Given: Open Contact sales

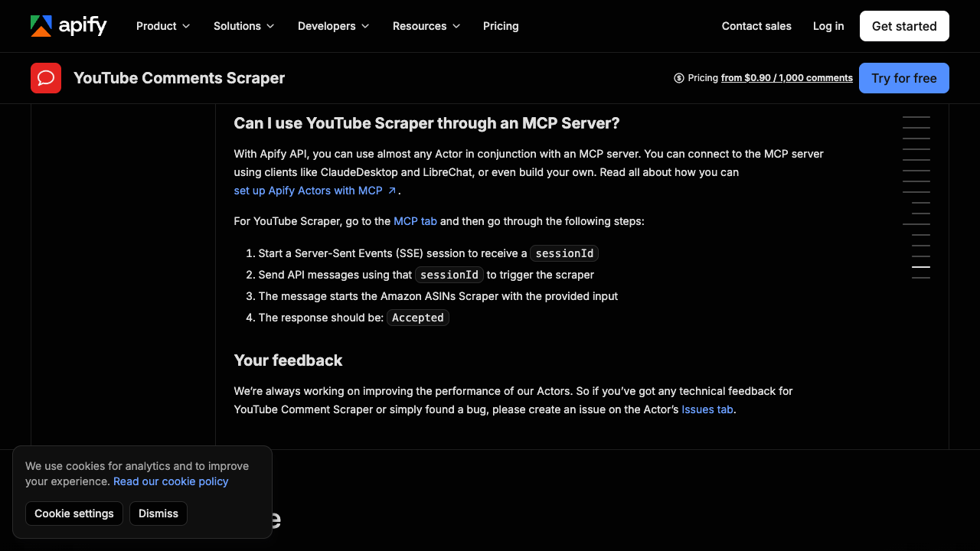Looking at the screenshot, I should pos(756,26).
